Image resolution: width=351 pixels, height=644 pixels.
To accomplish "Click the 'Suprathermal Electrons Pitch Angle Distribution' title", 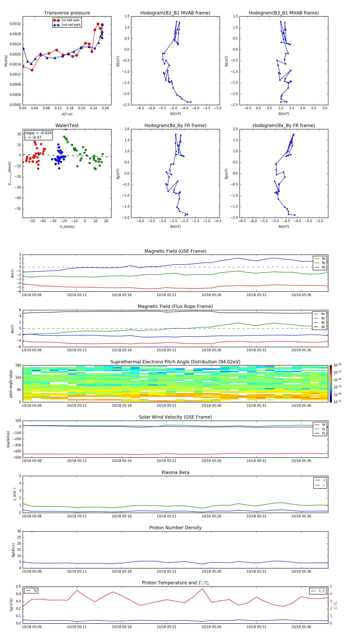I will (x=175, y=362).
